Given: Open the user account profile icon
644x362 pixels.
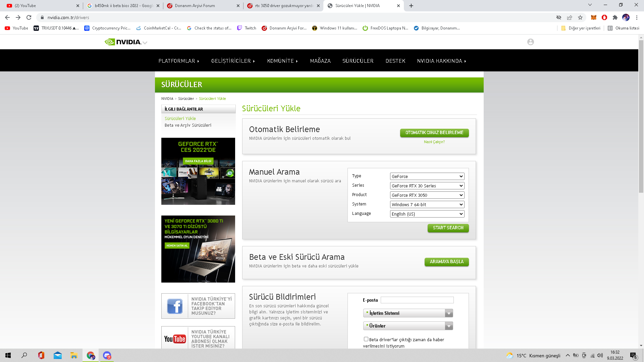Looking at the screenshot, I should 530,42.
